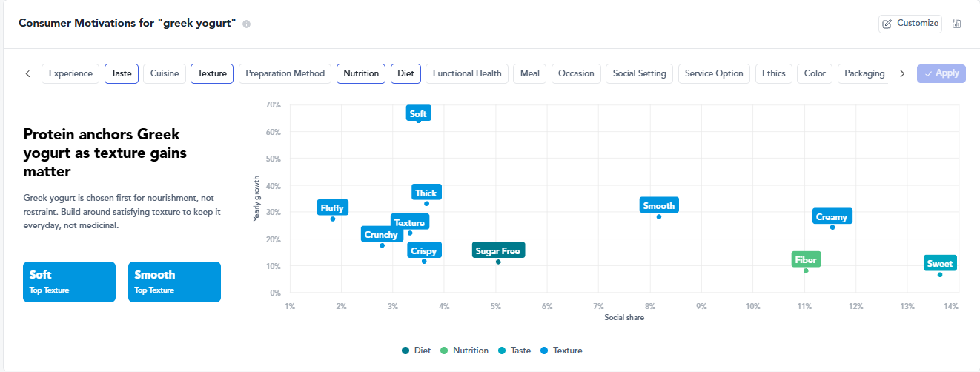This screenshot has width=980, height=372.
Task: Toggle the Diet series in the legend
Action: coord(416,351)
